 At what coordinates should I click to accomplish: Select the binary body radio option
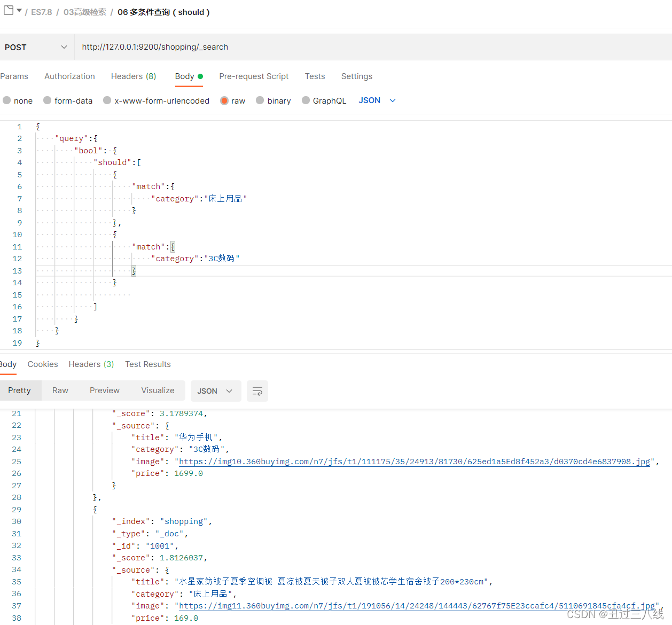(x=260, y=100)
